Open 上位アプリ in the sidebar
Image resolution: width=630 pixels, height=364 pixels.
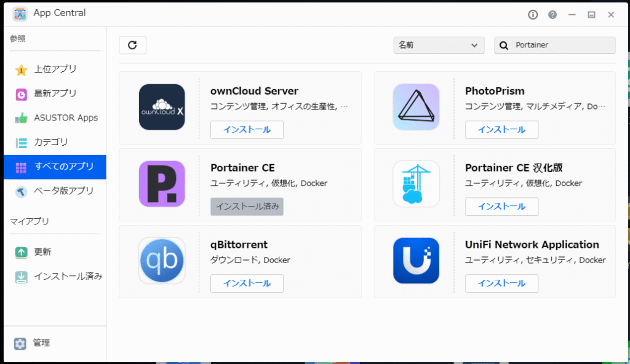[55, 69]
